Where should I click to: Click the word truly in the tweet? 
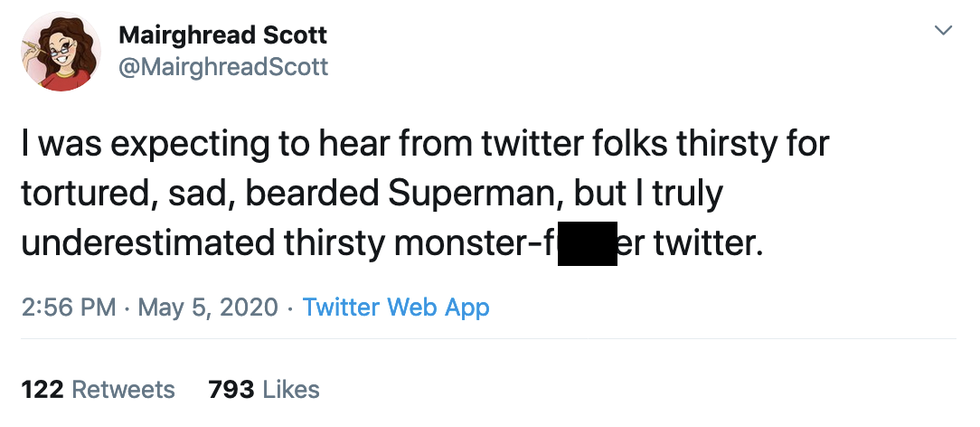(684, 194)
